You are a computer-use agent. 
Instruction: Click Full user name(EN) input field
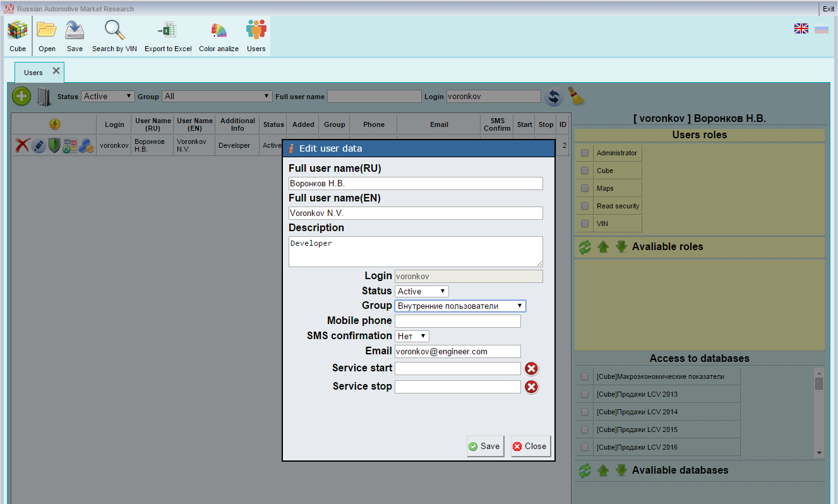coord(416,213)
